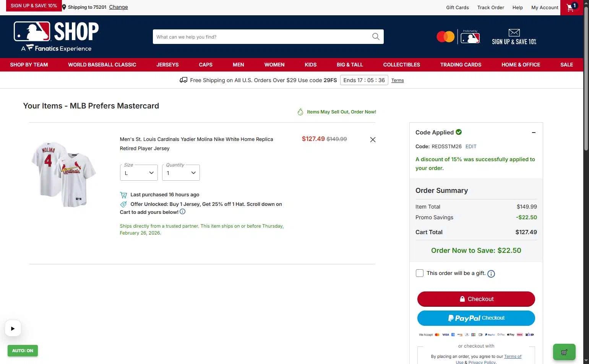
Task: Click the envelope Sign Up & Save icon
Action: [514, 32]
